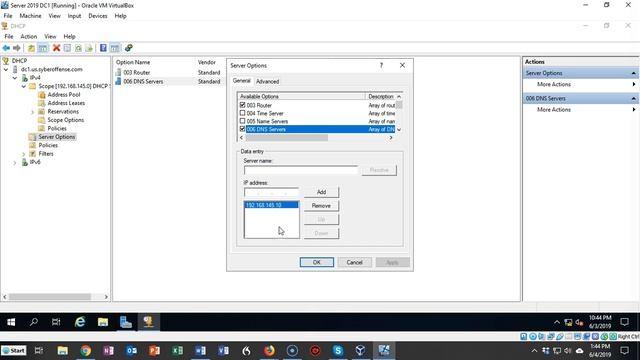This screenshot has height=360, width=640.
Task: Open search in the VM taskbar
Action: [x=34, y=322]
